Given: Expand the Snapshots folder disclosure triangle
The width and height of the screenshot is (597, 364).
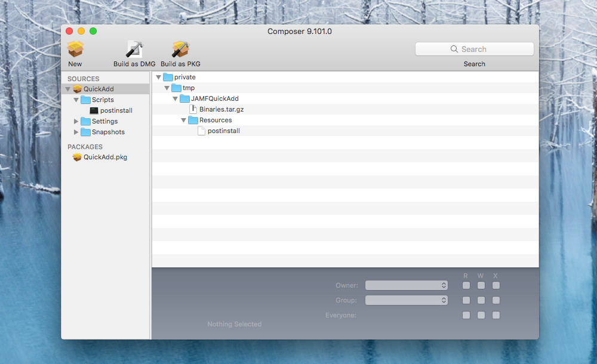Looking at the screenshot, I should [x=76, y=132].
